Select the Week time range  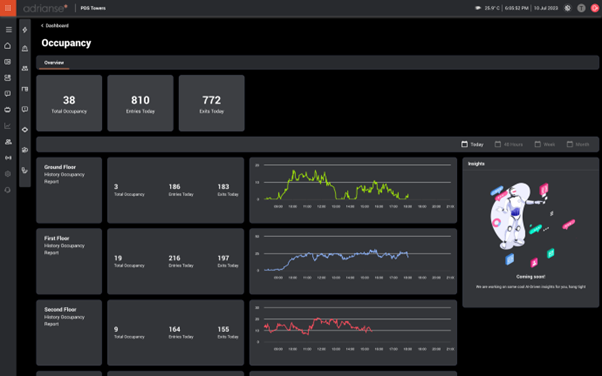(x=545, y=144)
